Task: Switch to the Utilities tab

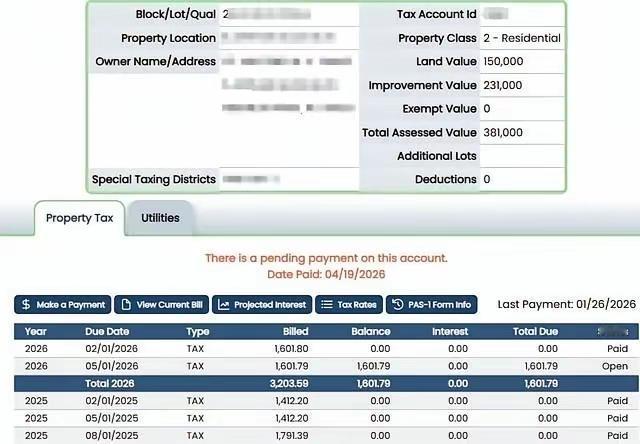Action: [x=160, y=218]
